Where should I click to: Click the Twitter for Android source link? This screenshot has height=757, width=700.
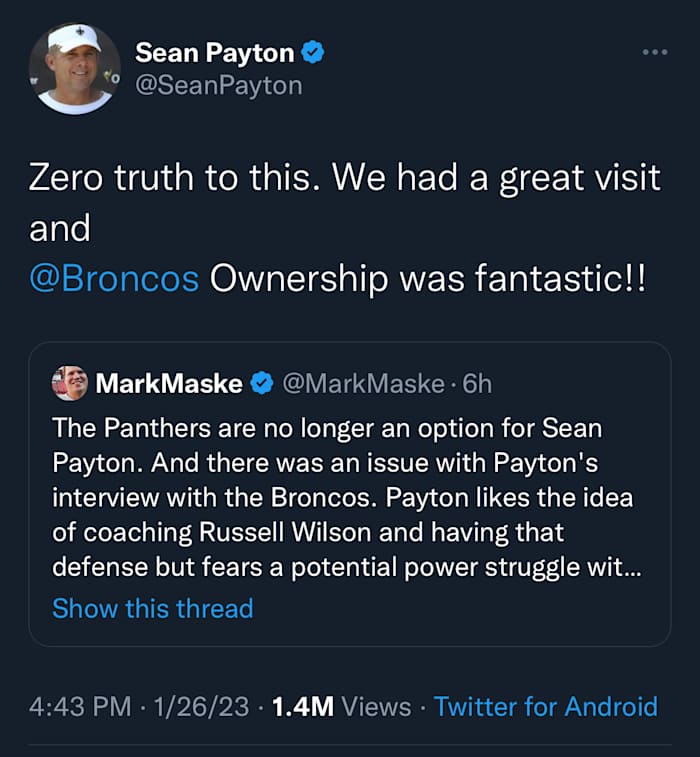546,707
